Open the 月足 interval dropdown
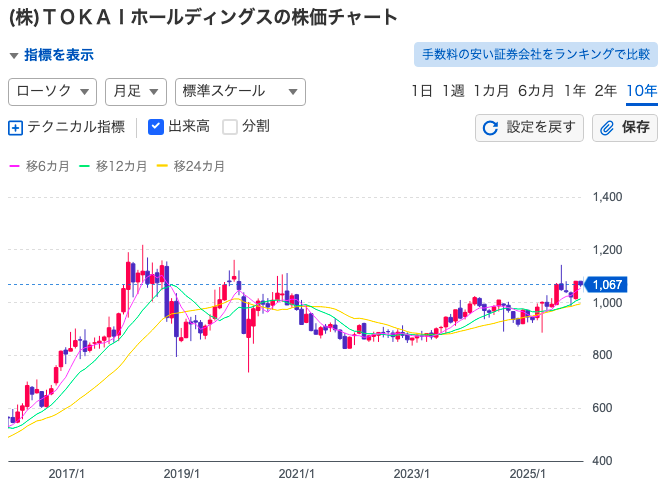The image size is (667, 492). click(x=135, y=91)
